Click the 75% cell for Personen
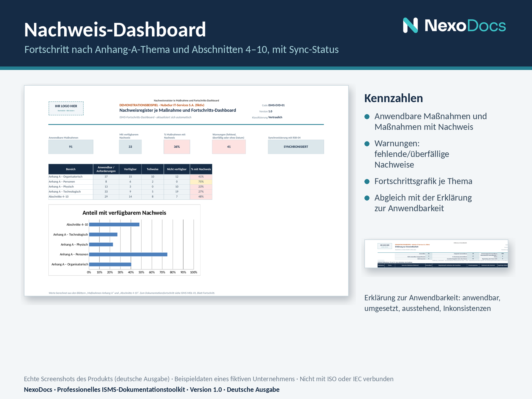 (201, 182)
